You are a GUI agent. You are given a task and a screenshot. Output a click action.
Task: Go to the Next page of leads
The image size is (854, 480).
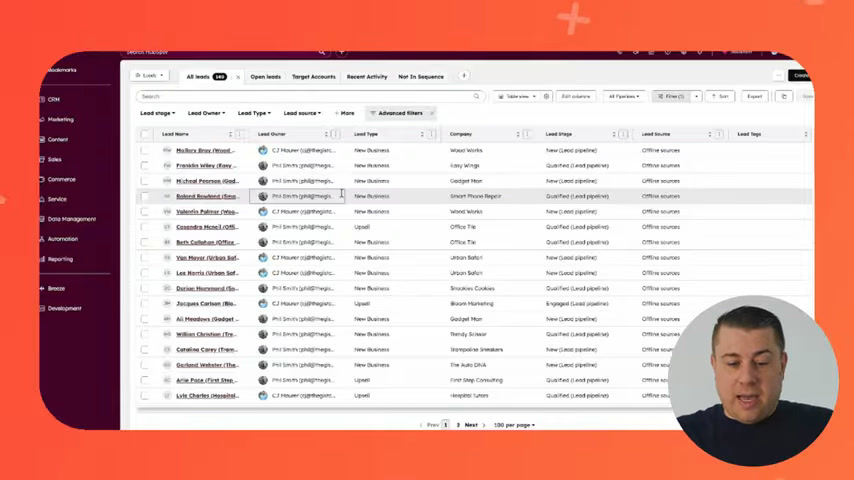474,425
